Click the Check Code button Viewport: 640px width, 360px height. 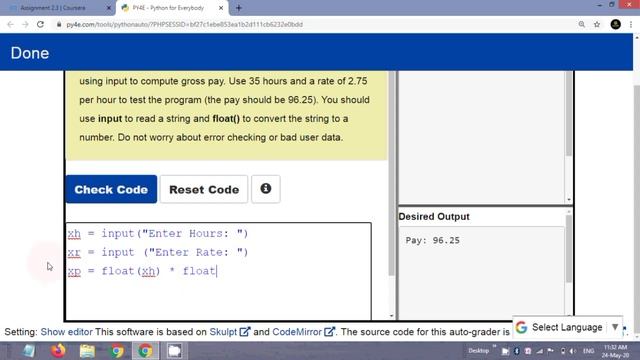click(x=111, y=189)
